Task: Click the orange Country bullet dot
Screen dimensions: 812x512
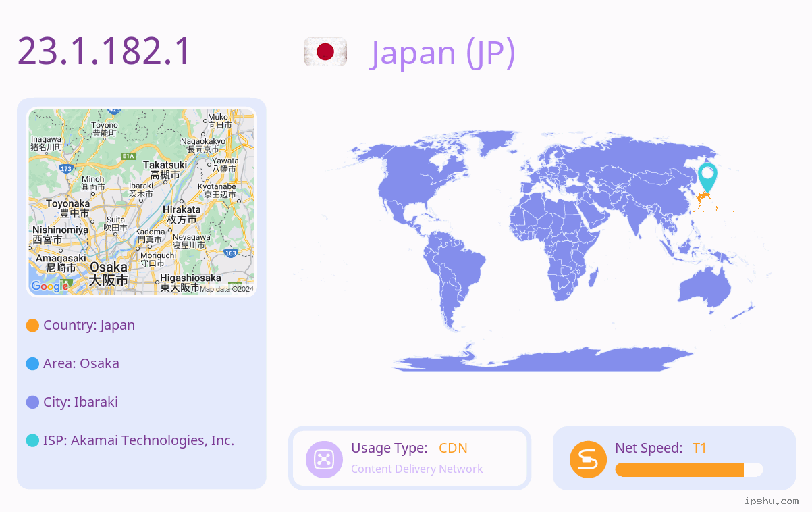Action: 32,326
